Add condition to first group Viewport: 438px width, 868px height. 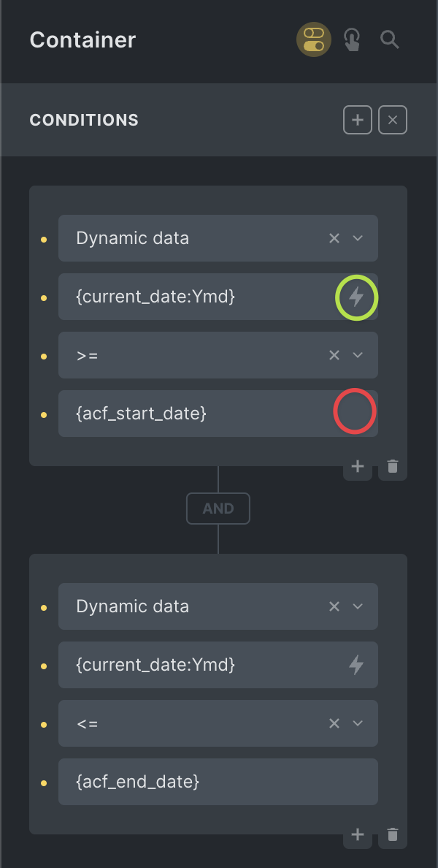[x=357, y=467]
